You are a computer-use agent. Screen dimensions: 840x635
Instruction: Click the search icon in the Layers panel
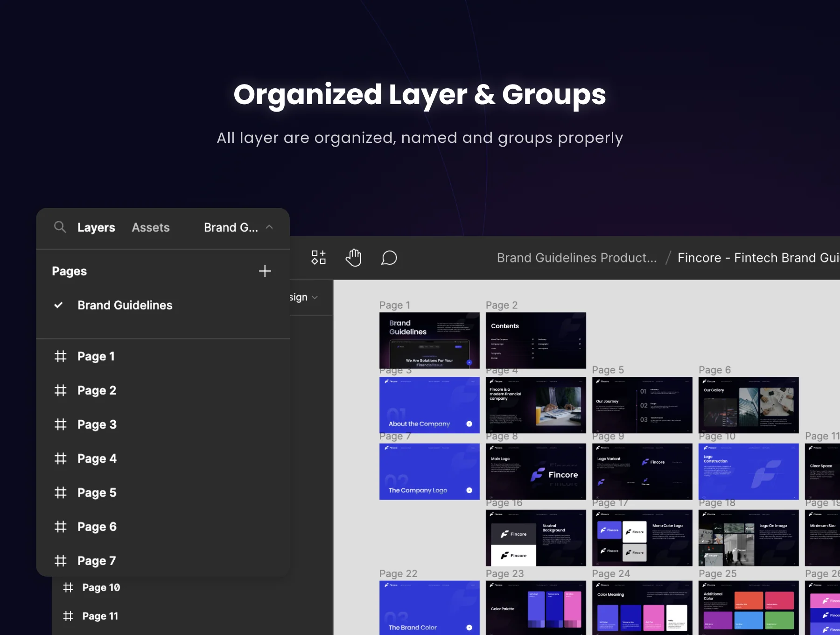tap(60, 227)
